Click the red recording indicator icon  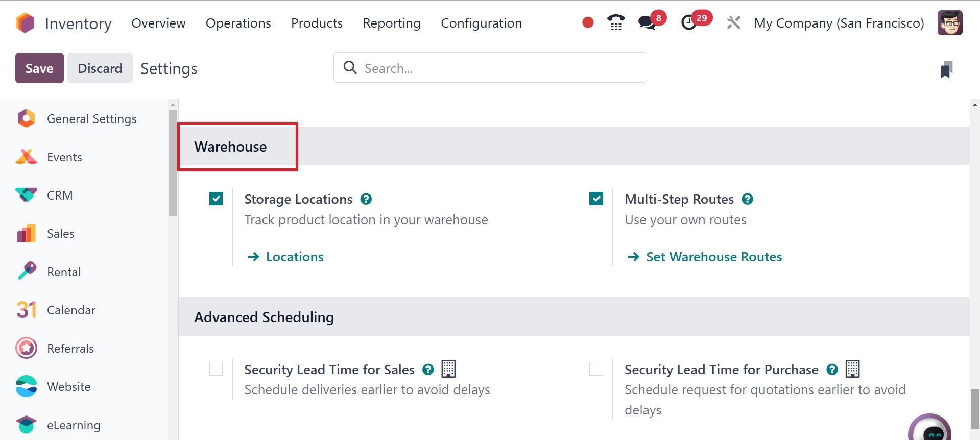click(x=588, y=22)
